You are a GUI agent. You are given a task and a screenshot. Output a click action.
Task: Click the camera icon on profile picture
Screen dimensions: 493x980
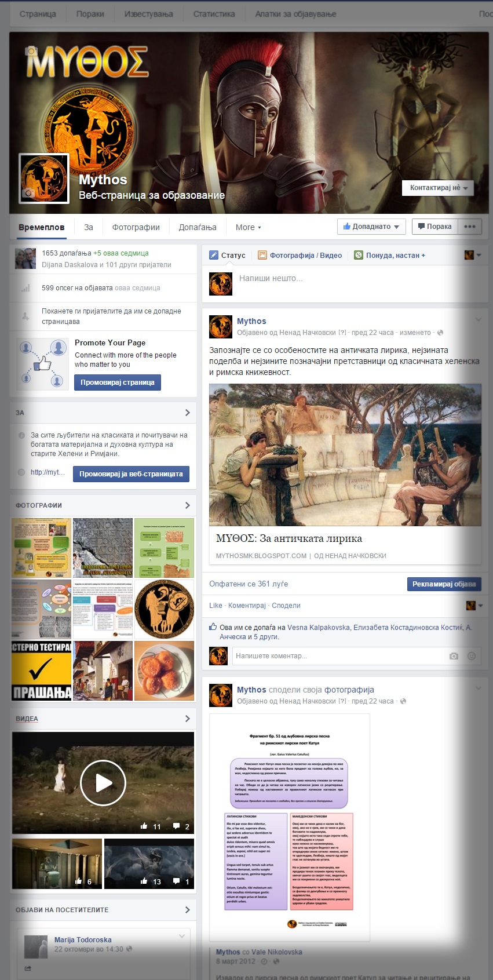click(28, 193)
